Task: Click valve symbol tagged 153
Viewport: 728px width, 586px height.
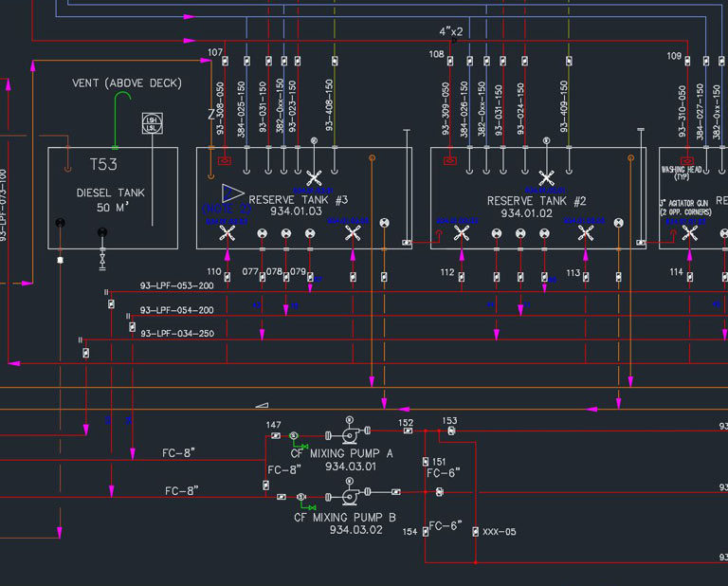Action: (x=451, y=430)
